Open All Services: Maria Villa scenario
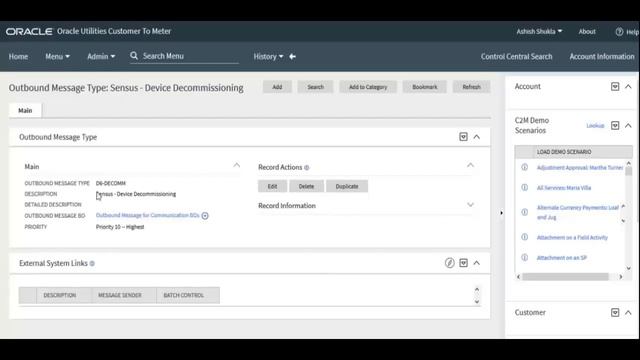Image resolution: width=640 pixels, height=360 pixels. (x=564, y=188)
